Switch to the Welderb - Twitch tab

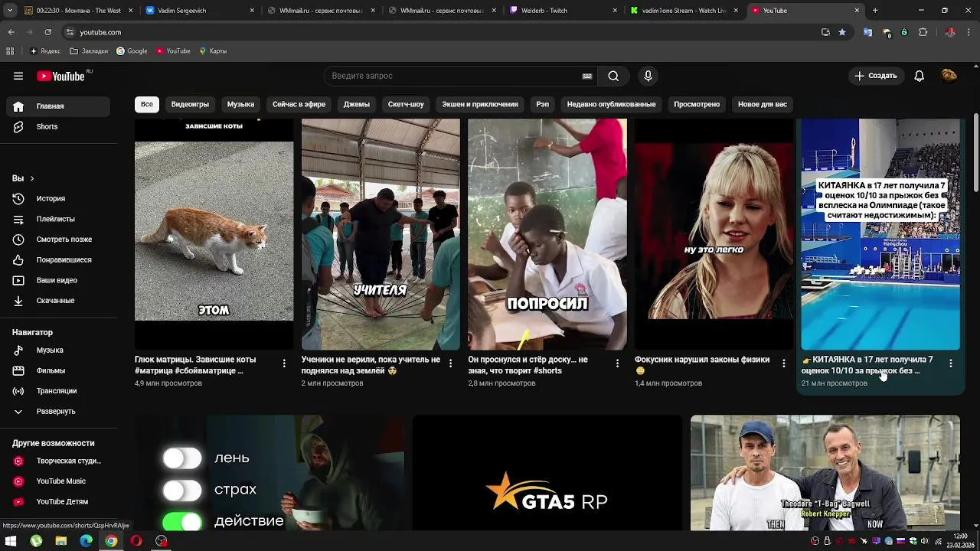[x=563, y=11]
